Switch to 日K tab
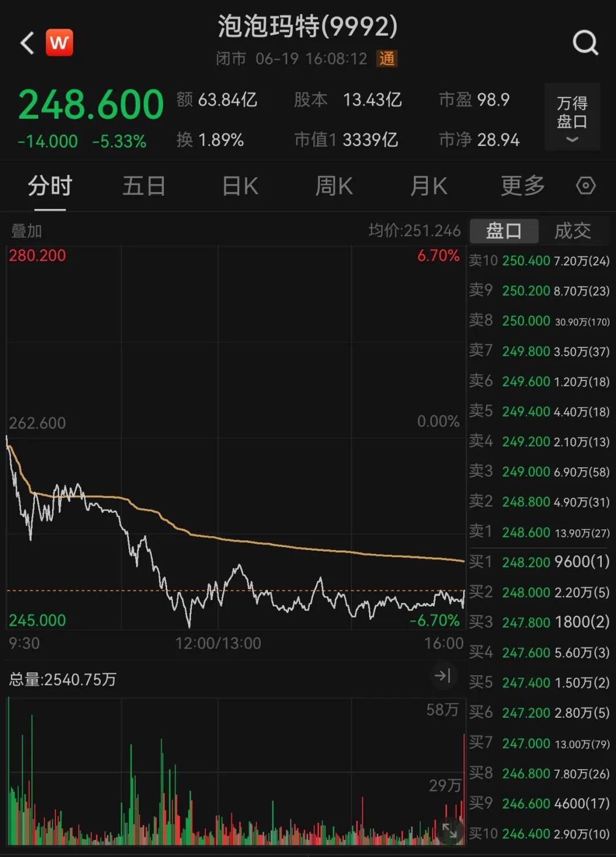Screen dimensions: 616x857 tap(240, 186)
